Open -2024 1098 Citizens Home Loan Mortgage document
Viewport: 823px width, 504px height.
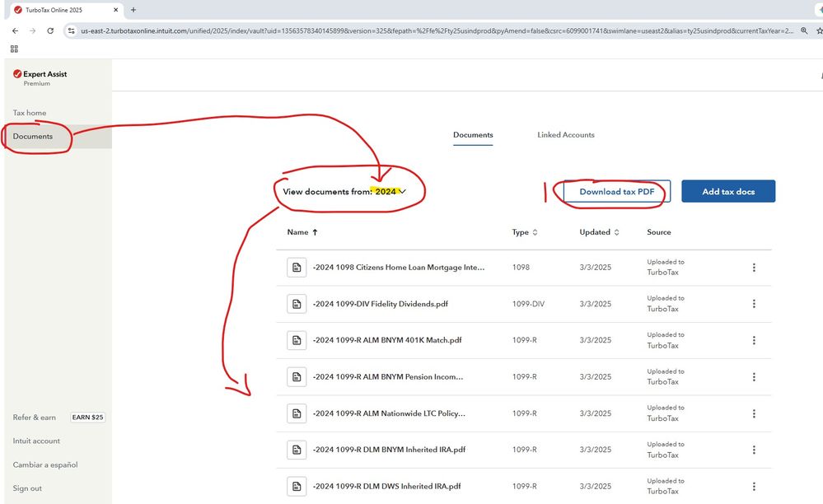pos(399,268)
